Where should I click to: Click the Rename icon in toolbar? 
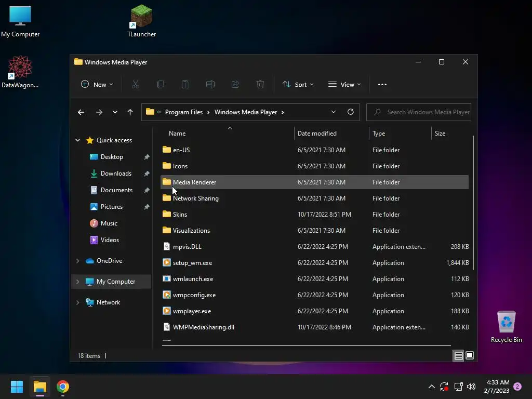[210, 85]
